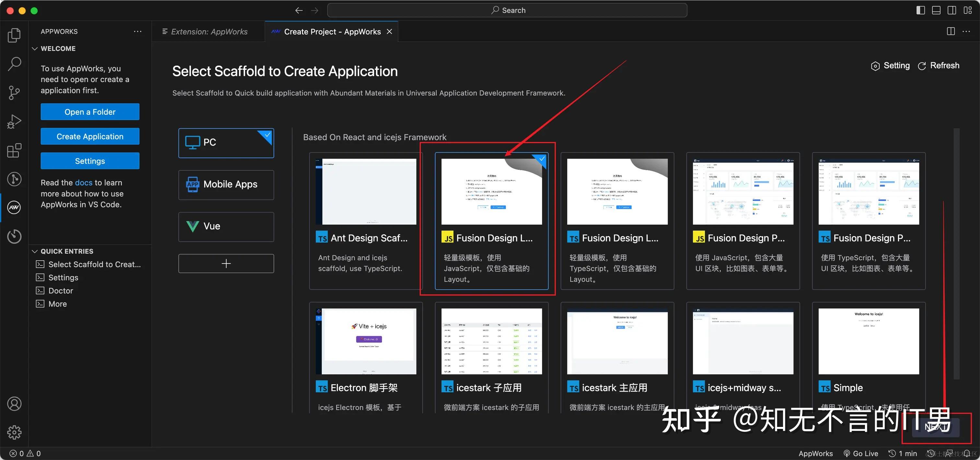This screenshot has height=460, width=980.
Task: Open Source Control view
Action: (14, 92)
